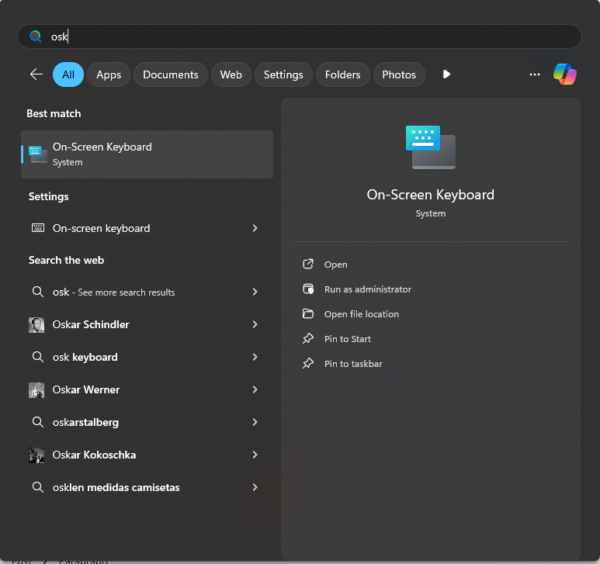Click the Oskar Kokoschka suggestion text
The height and width of the screenshot is (564, 600).
tap(94, 455)
